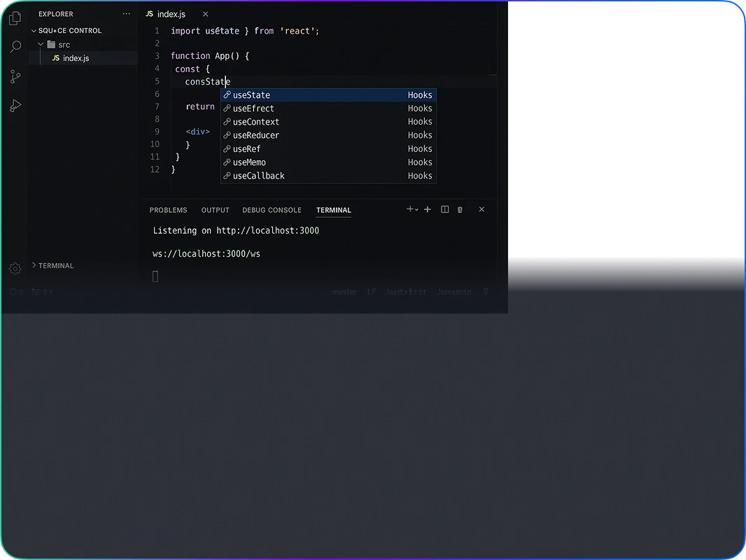Kill the terminal with the trash icon
Viewport: 746px width, 560px height.
coord(460,209)
